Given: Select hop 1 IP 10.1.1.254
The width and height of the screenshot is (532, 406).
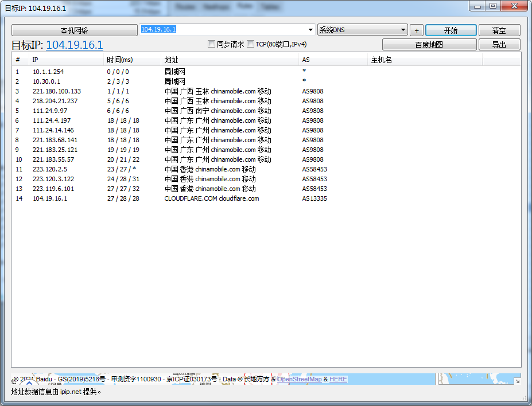Looking at the screenshot, I should pyautogui.click(x=48, y=72).
